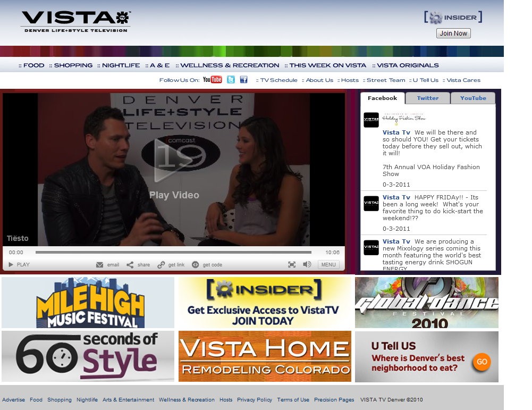The width and height of the screenshot is (532, 410).
Task: Click the orange GO button
Action: tap(482, 362)
